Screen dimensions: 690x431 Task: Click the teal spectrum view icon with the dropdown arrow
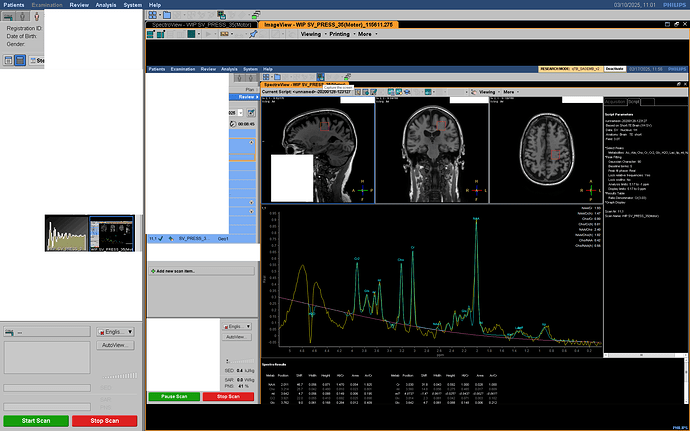pos(428,92)
